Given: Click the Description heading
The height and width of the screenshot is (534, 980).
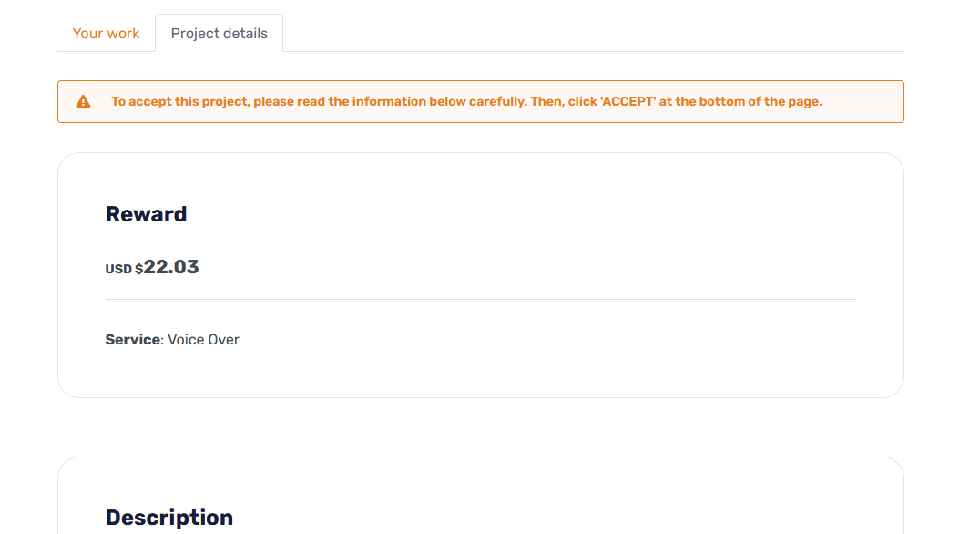Looking at the screenshot, I should pos(168,518).
